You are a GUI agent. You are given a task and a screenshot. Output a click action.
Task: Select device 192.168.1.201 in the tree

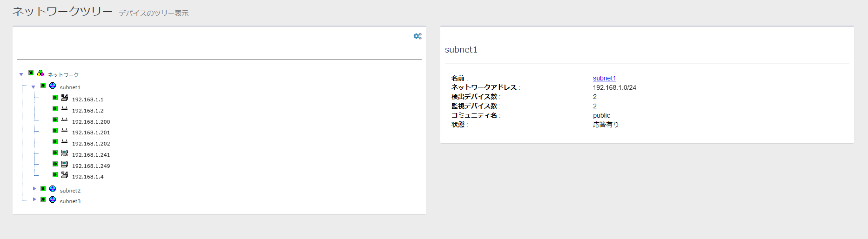(91, 133)
